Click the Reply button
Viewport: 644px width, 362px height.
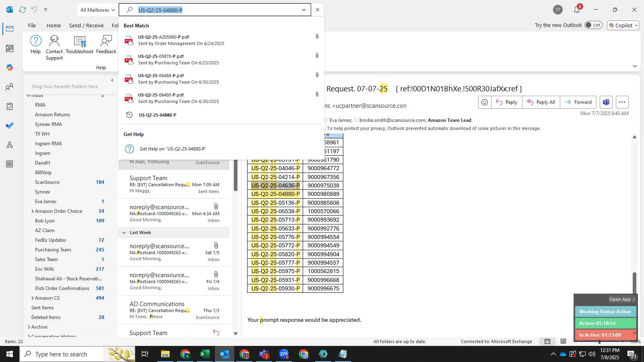[507, 102]
